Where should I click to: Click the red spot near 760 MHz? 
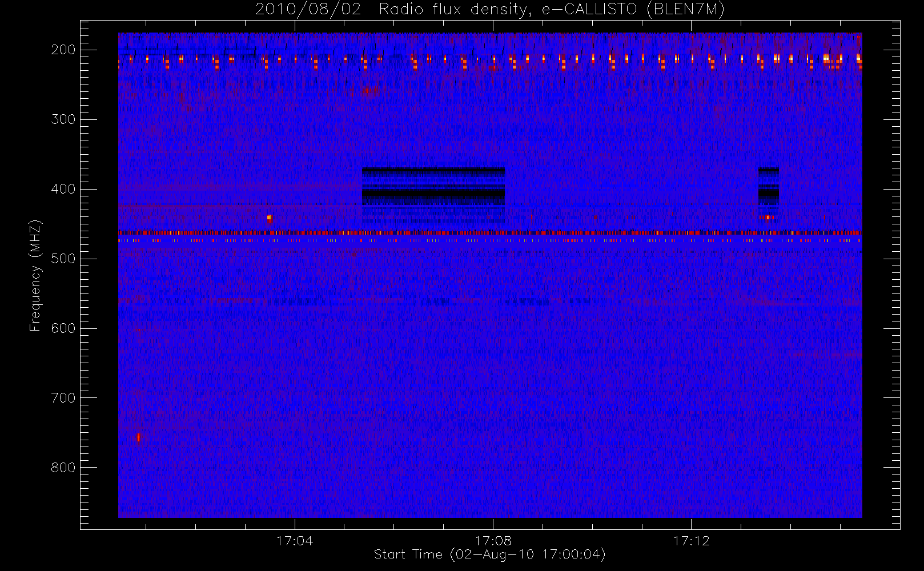(x=138, y=438)
